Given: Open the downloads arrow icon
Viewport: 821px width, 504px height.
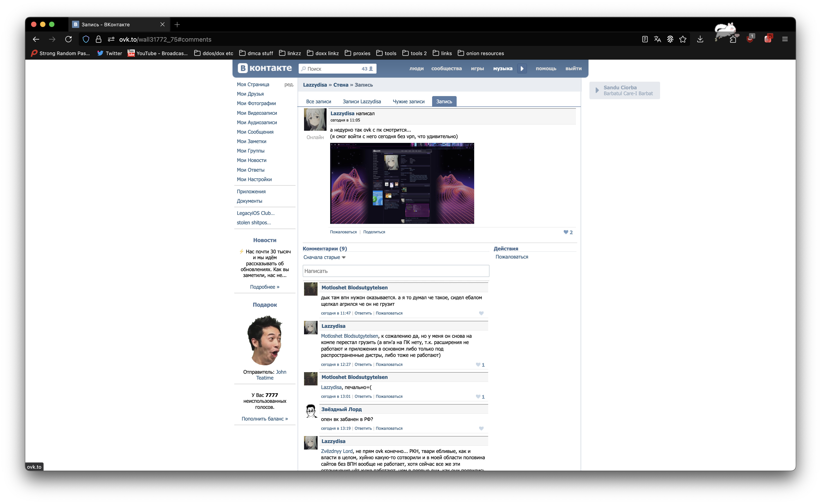Looking at the screenshot, I should point(700,39).
